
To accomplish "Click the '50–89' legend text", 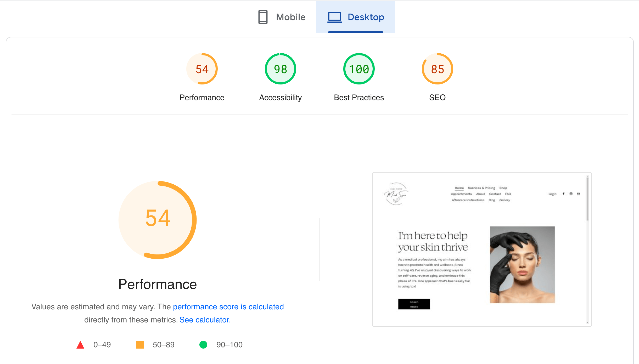I will [x=164, y=345].
